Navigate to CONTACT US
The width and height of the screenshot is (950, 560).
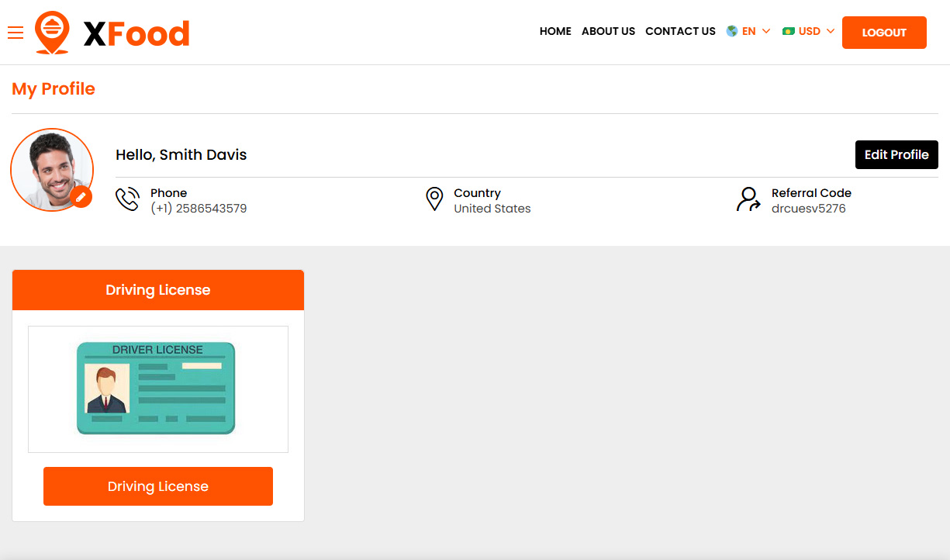pyautogui.click(x=680, y=32)
